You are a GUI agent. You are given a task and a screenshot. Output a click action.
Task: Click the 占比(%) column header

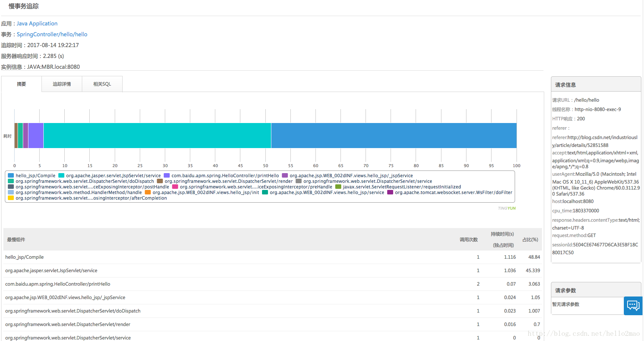[530, 240]
